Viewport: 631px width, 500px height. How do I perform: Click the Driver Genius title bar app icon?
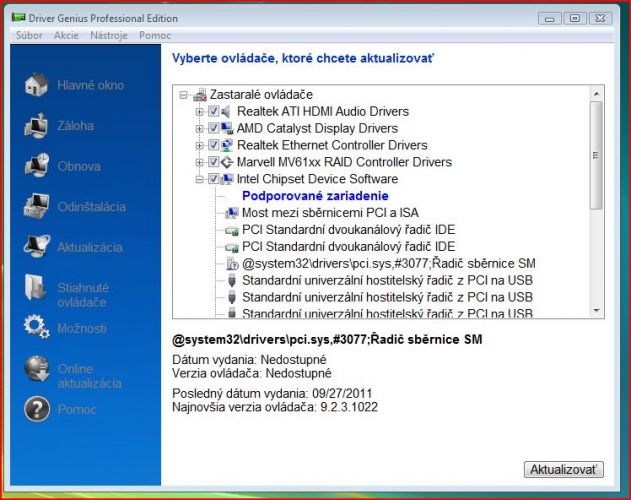click(19, 17)
